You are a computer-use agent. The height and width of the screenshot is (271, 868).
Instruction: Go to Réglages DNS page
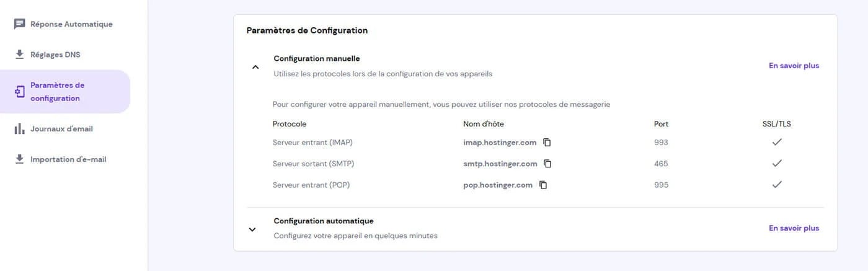click(x=55, y=55)
